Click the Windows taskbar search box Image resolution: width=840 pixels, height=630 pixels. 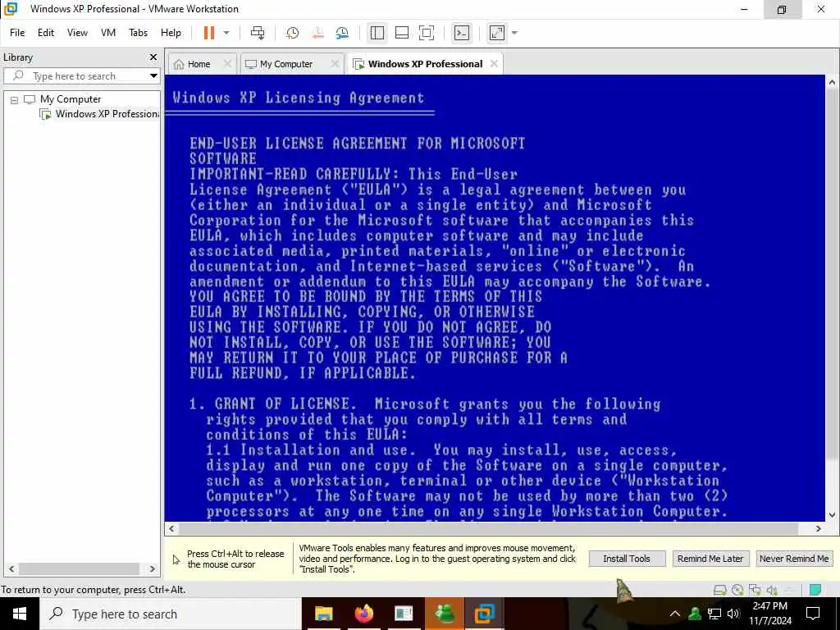pyautogui.click(x=171, y=614)
